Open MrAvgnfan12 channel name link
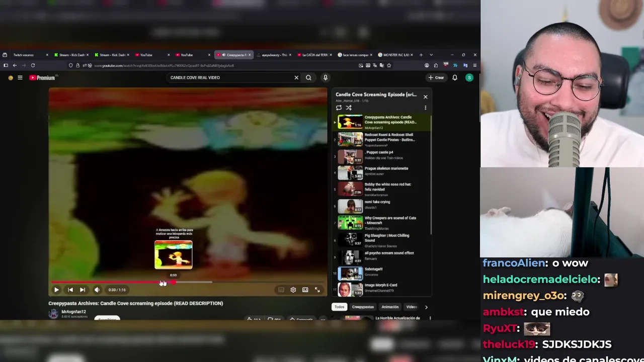 pyautogui.click(x=73, y=312)
